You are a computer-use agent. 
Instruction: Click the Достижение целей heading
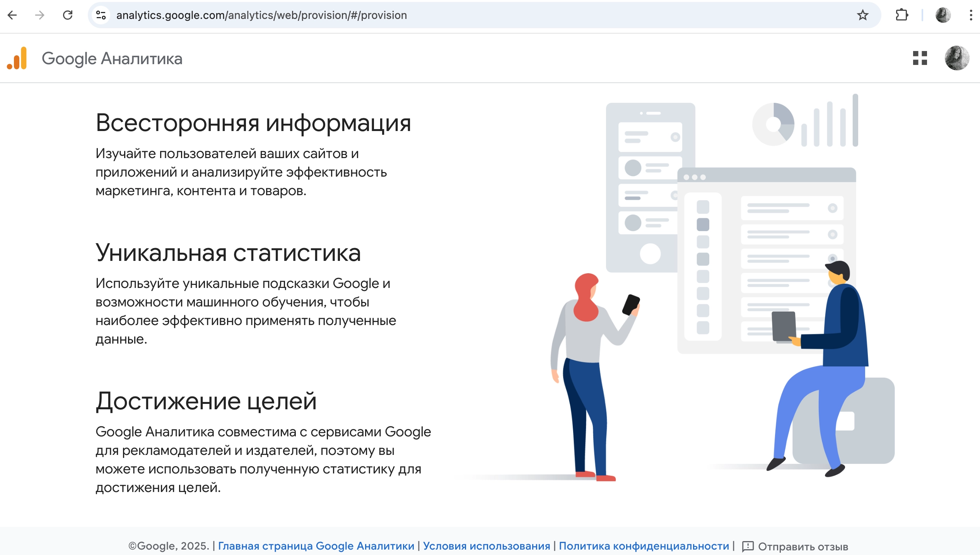[x=206, y=401]
